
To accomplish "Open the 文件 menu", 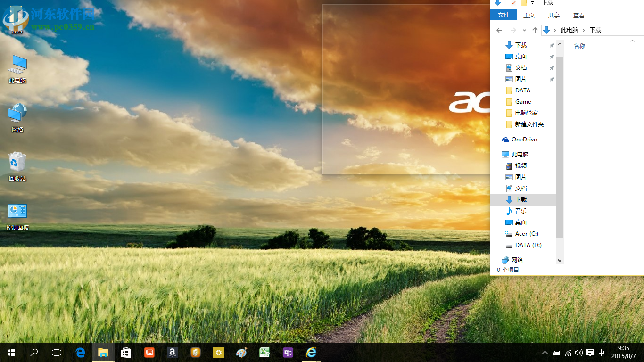I will pos(503,15).
